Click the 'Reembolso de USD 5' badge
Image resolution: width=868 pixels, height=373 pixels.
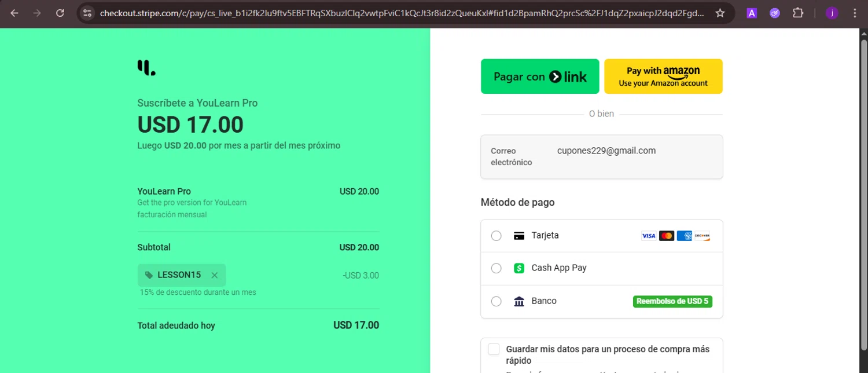[672, 301]
